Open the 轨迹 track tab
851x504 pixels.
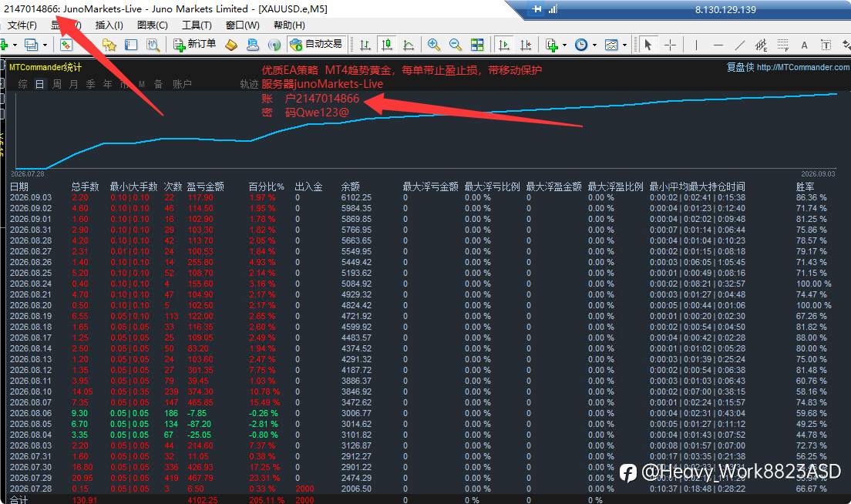(x=249, y=84)
